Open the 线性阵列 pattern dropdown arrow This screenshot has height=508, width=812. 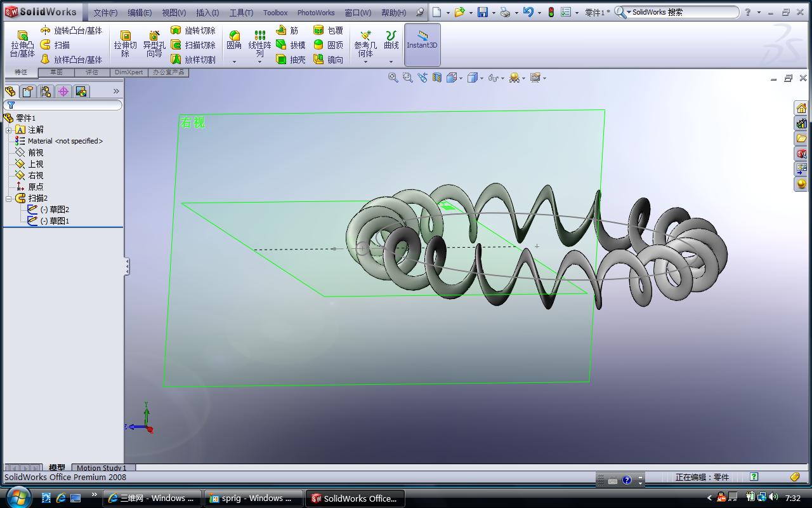tap(259, 63)
